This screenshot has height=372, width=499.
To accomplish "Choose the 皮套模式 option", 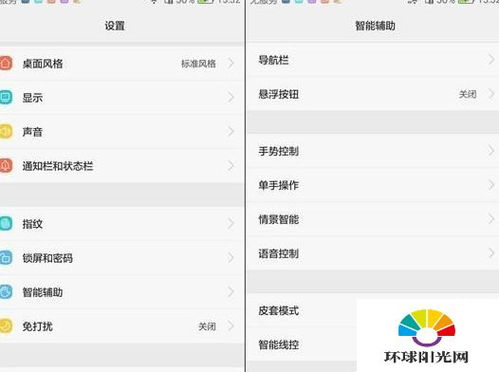I will [x=302, y=310].
